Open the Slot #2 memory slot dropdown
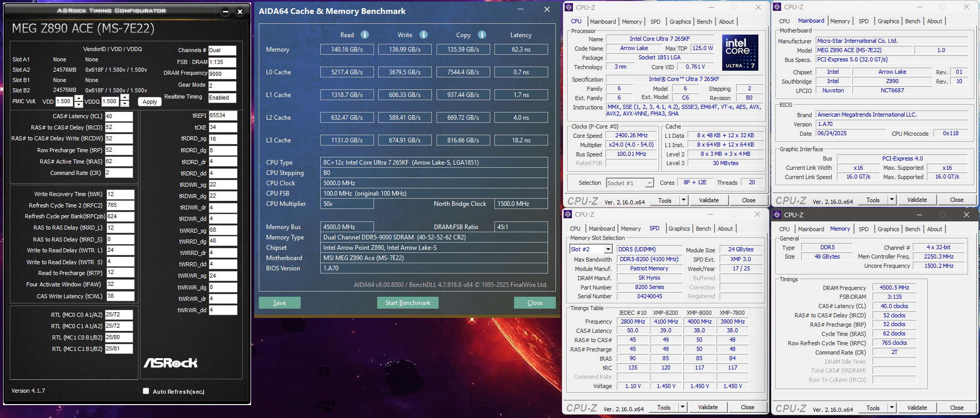 [608, 249]
